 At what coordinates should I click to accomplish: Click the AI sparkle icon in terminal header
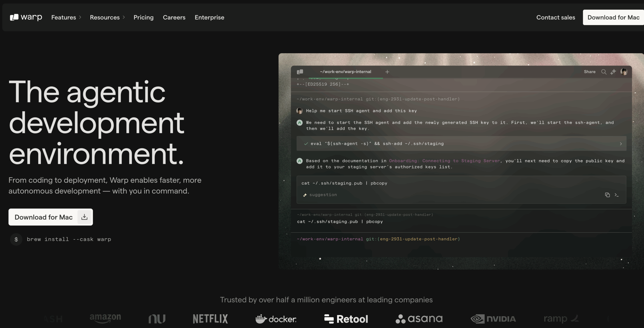click(613, 72)
